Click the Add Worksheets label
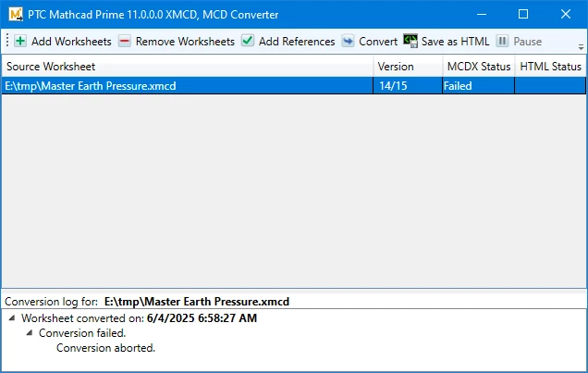The height and width of the screenshot is (373, 588). click(x=71, y=42)
